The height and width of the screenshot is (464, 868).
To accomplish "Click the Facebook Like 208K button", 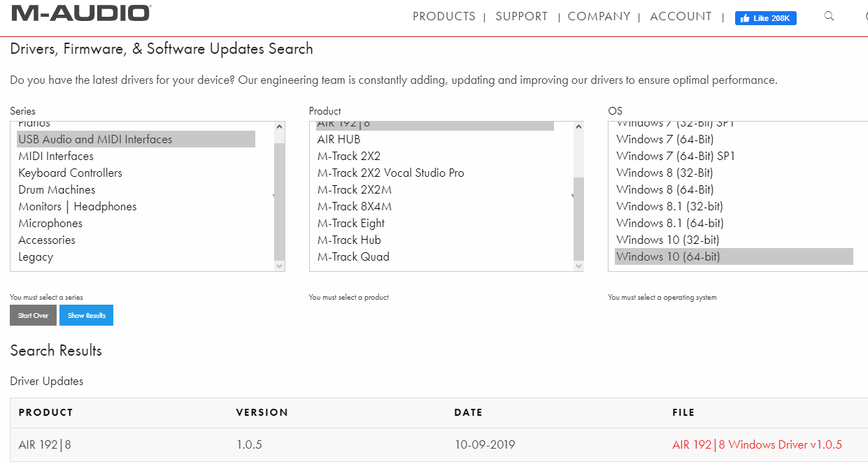I will pyautogui.click(x=765, y=18).
